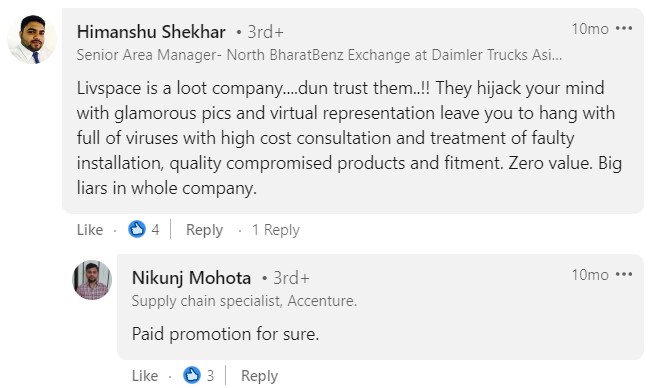Open Himanshu Shekhar's profile photo

coord(32,39)
